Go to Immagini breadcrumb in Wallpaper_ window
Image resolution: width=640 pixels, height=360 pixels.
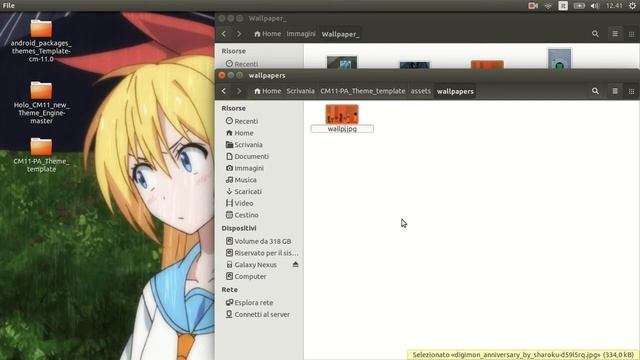[300, 34]
